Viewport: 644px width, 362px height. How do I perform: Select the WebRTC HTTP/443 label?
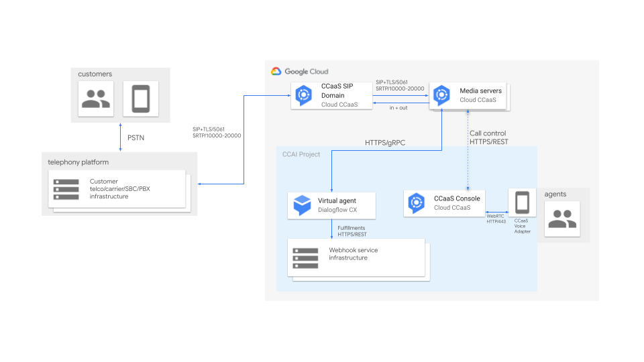pos(495,219)
